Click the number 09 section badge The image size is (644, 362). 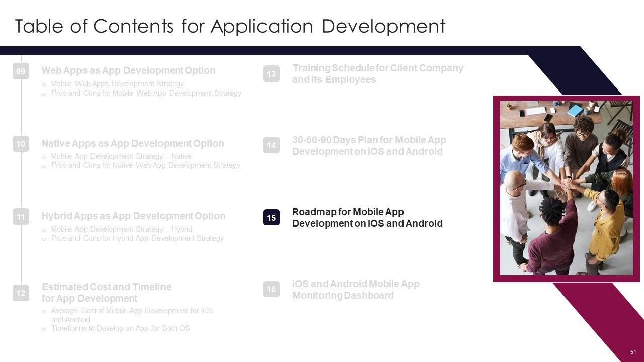click(21, 72)
